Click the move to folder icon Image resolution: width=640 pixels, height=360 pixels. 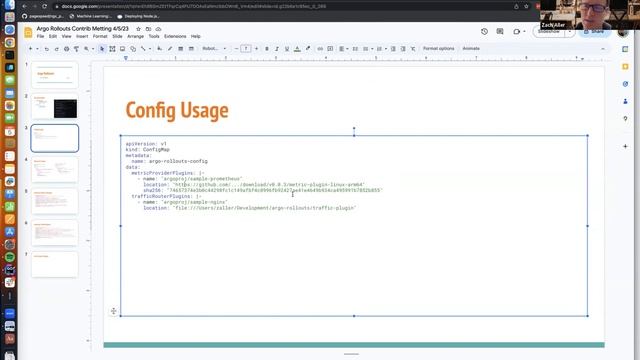pos(148,29)
